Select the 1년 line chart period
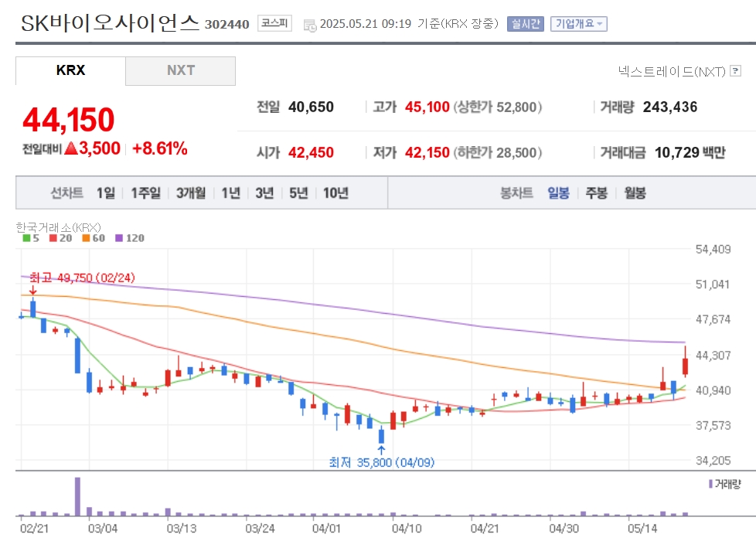 click(x=231, y=193)
